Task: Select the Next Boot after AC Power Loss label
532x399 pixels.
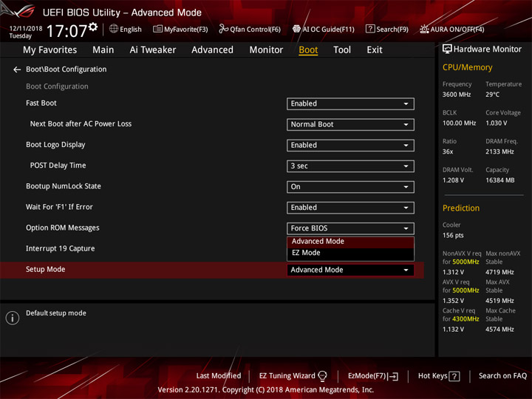Action: click(81, 124)
